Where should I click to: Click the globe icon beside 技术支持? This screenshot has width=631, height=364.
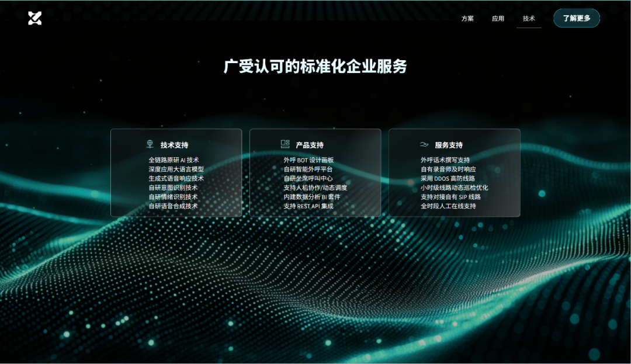pos(149,144)
